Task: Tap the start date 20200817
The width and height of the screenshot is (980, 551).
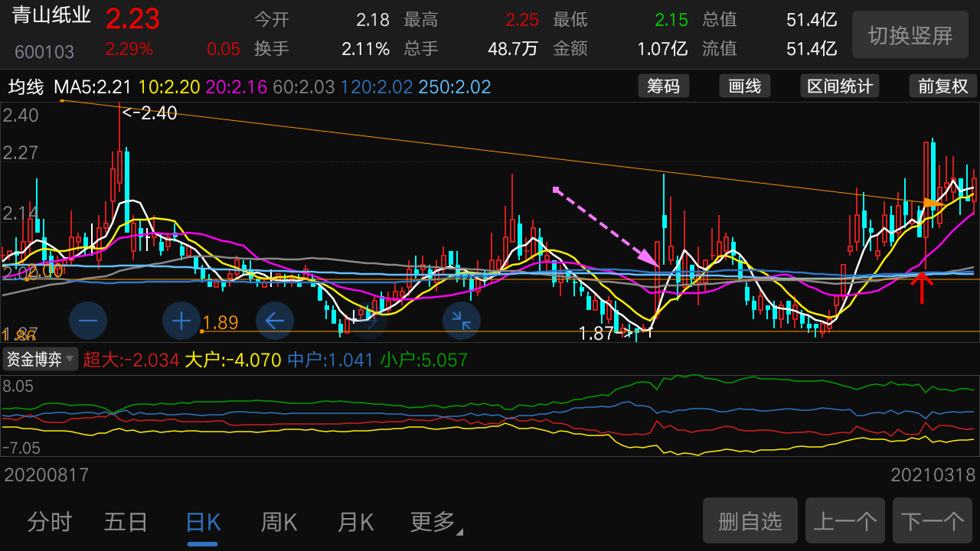Action: [47, 475]
